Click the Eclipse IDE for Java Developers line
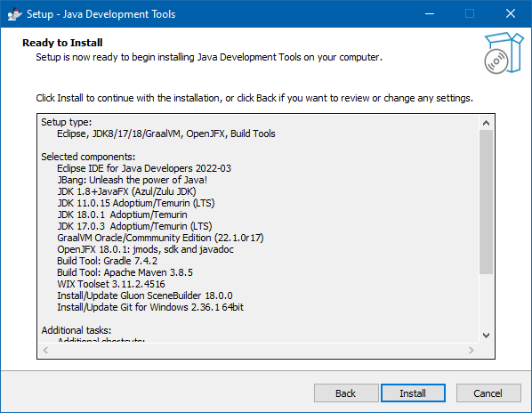Screen dimensions: 532x413 click(144, 168)
